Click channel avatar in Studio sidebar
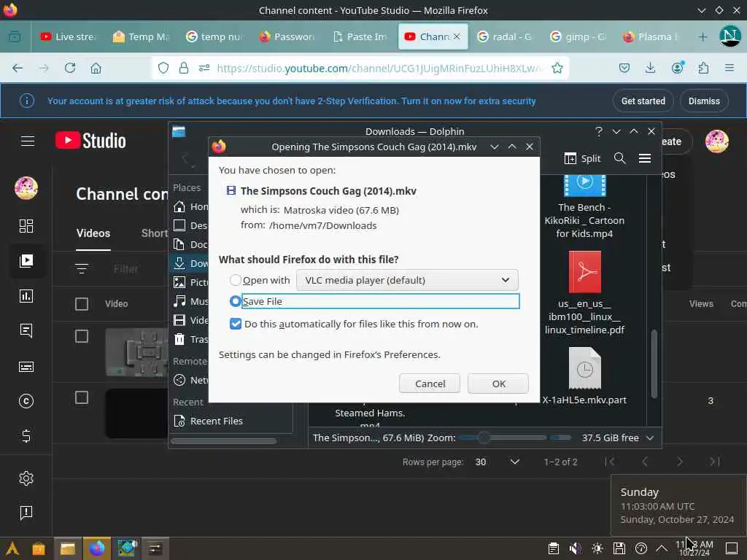This screenshot has width=747, height=560. pos(26,187)
